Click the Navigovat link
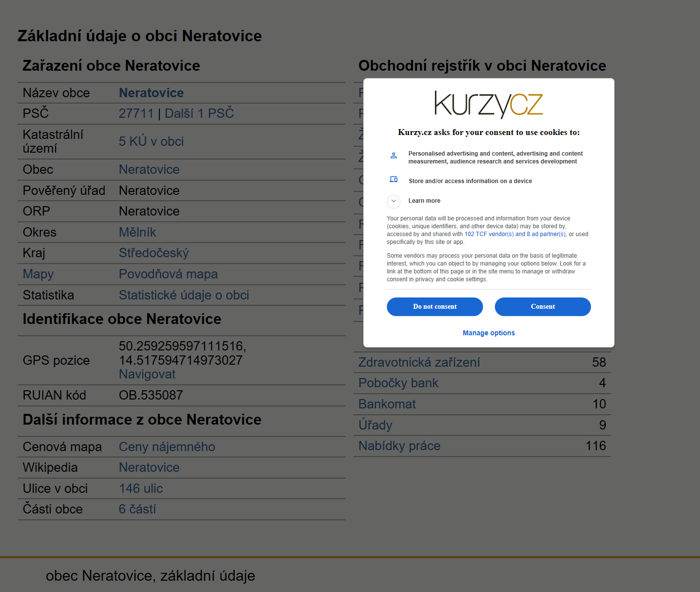 point(147,374)
